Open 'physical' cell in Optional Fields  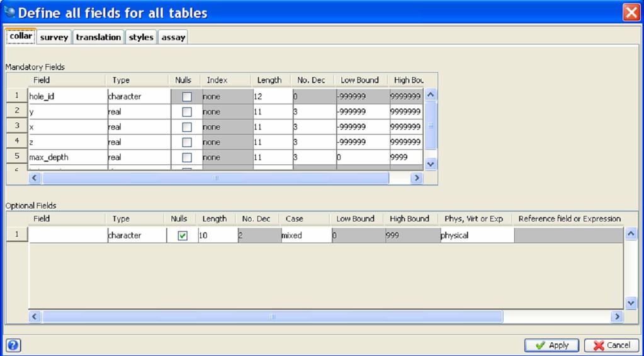[x=477, y=235]
